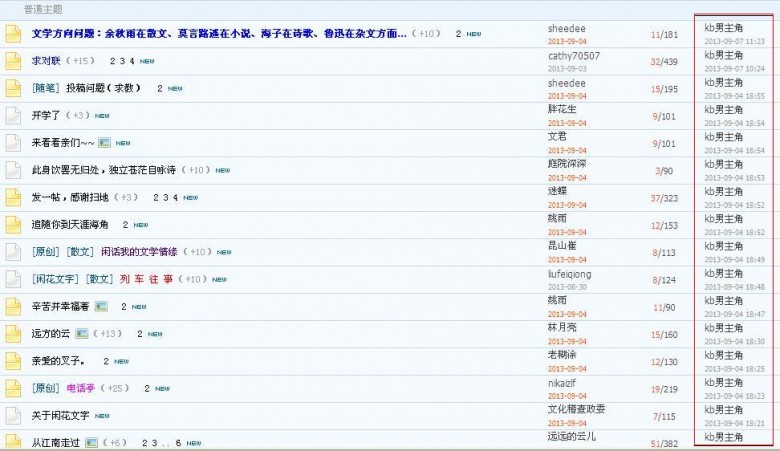Go to page 4 of 求对联 thread
This screenshot has width=780, height=451.
[x=132, y=61]
